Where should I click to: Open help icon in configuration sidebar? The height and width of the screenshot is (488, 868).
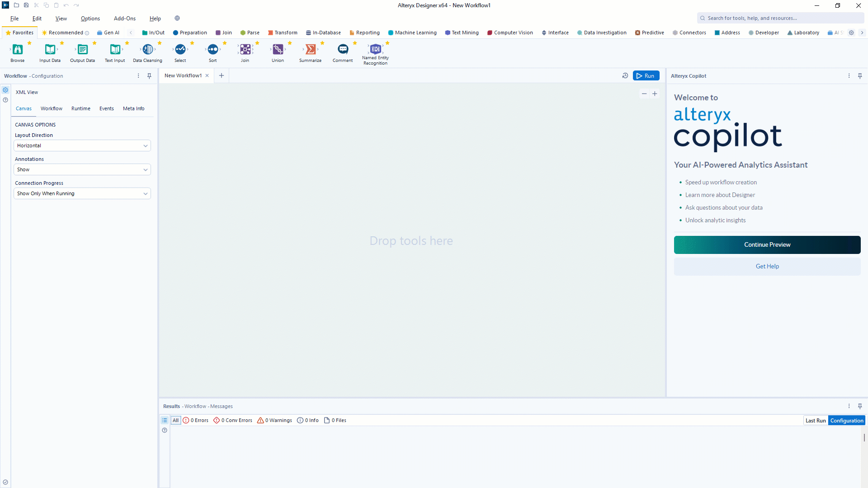[5, 100]
